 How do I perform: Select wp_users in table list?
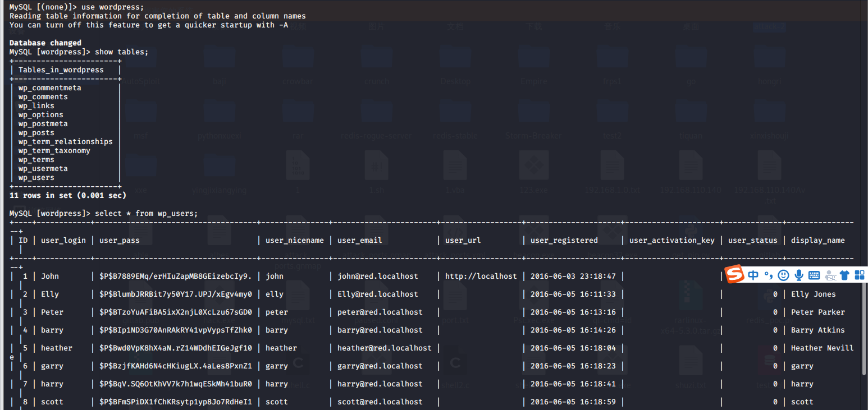[36, 177]
